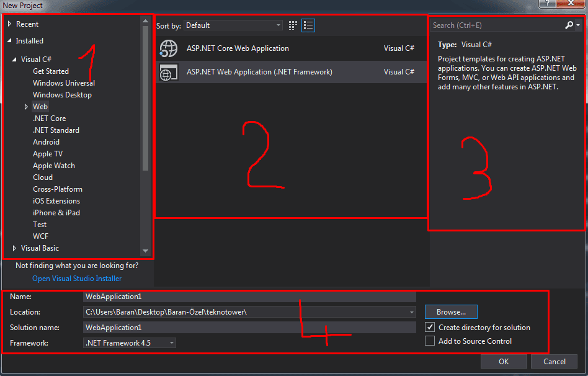Select Visual Basic category label
The height and width of the screenshot is (376, 588).
pyautogui.click(x=40, y=248)
